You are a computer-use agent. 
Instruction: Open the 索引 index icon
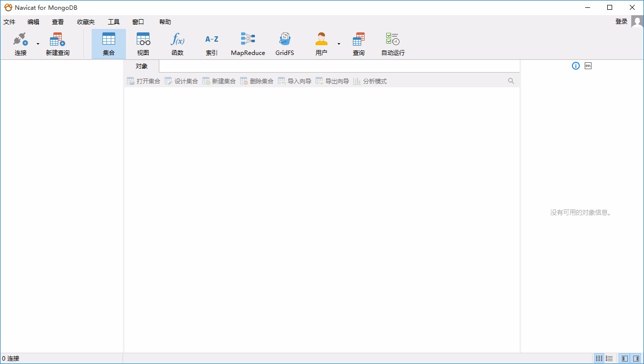(x=212, y=44)
